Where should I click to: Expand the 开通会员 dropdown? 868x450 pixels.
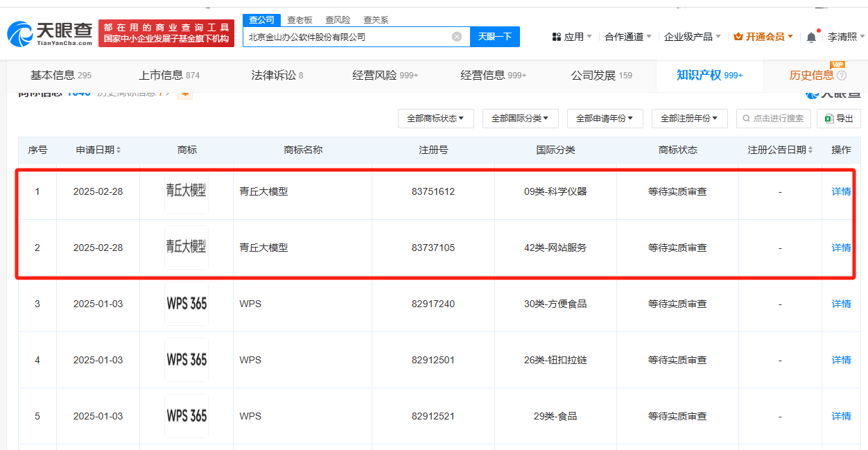pos(763,37)
